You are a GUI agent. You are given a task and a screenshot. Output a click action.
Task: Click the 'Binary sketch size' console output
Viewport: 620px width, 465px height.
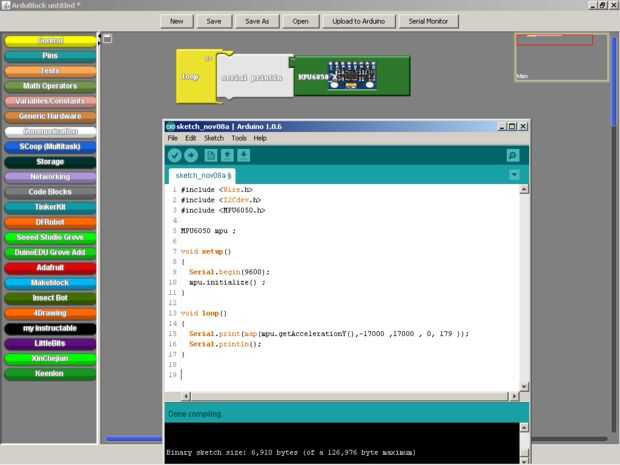click(291, 452)
